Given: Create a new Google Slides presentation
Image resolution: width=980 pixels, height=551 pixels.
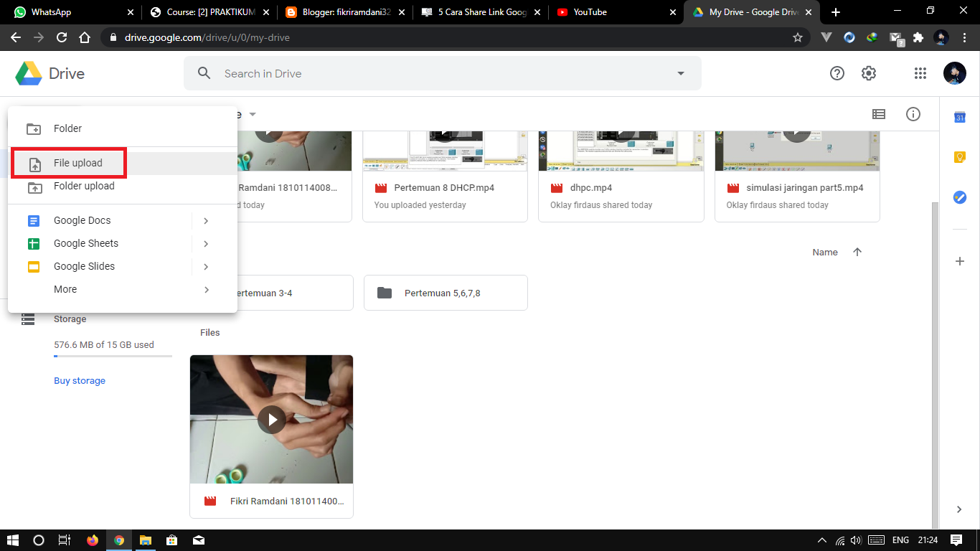Looking at the screenshot, I should [100, 266].
